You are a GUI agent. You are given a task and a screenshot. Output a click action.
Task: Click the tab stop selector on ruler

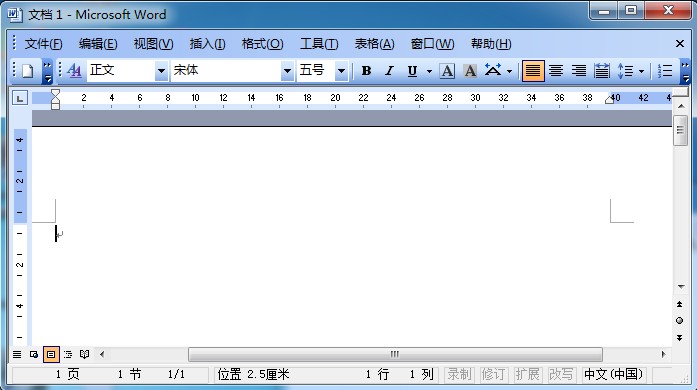point(20,98)
